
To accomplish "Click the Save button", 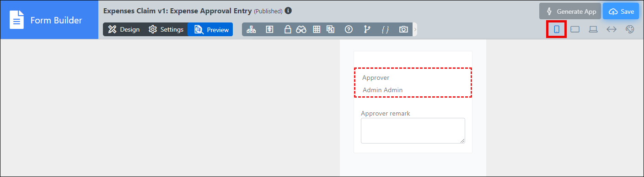I will coord(621,11).
